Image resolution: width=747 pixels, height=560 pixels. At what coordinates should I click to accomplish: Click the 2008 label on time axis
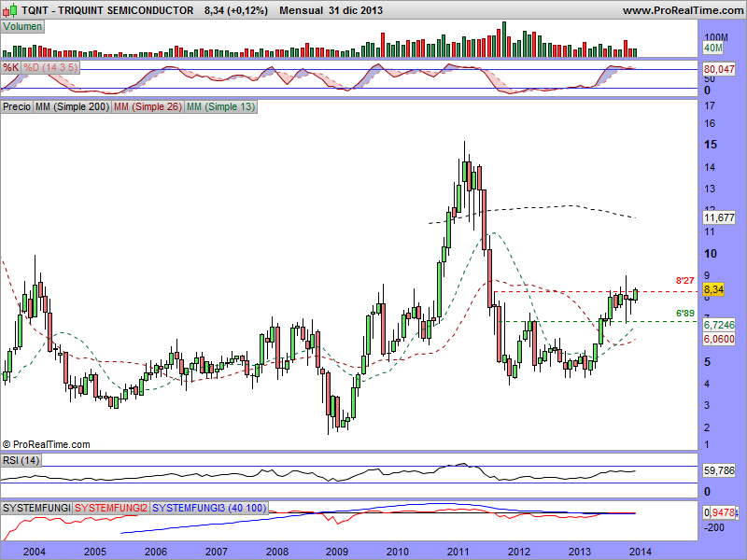tap(276, 552)
